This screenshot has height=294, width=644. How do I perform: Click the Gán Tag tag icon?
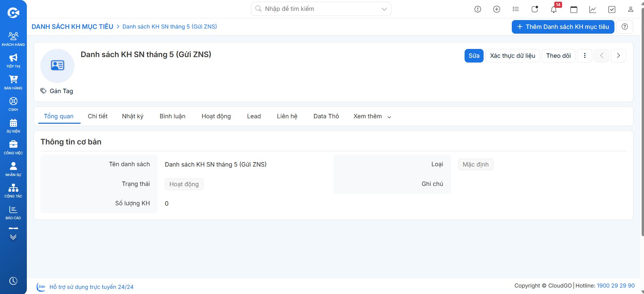pyautogui.click(x=43, y=91)
